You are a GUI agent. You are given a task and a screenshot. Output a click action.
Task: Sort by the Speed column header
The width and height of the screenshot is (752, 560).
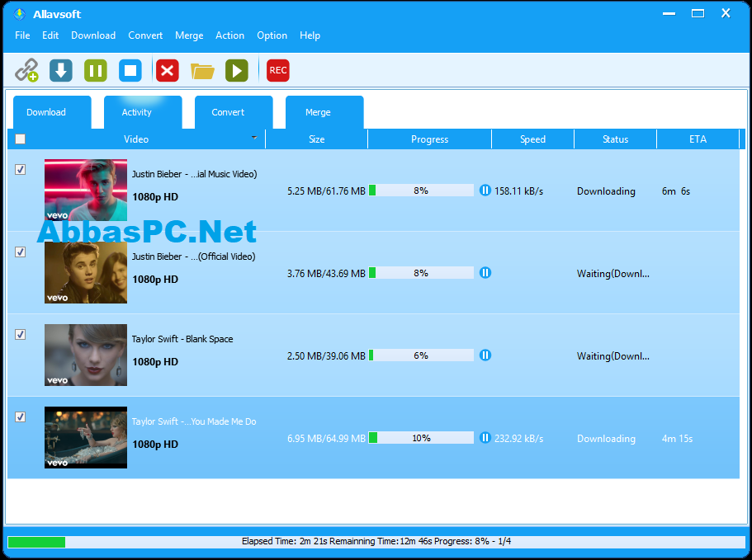pos(532,139)
